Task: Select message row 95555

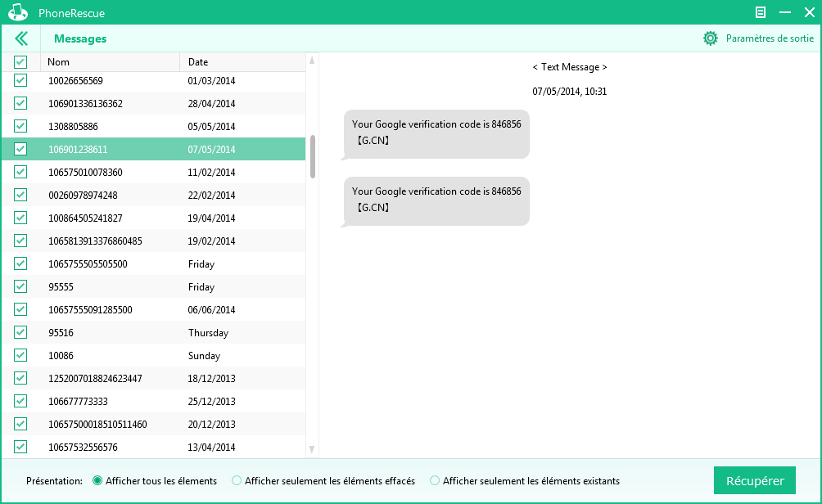Action: point(154,287)
